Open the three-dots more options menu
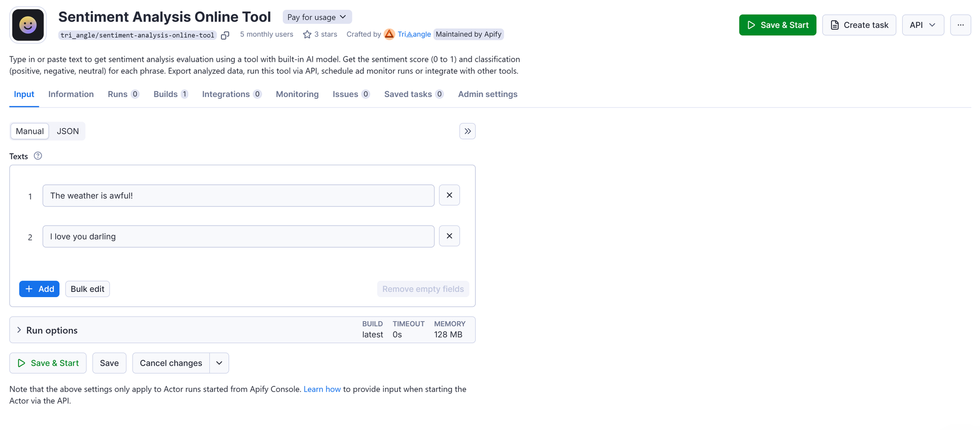The width and height of the screenshot is (980, 430). (x=960, y=25)
